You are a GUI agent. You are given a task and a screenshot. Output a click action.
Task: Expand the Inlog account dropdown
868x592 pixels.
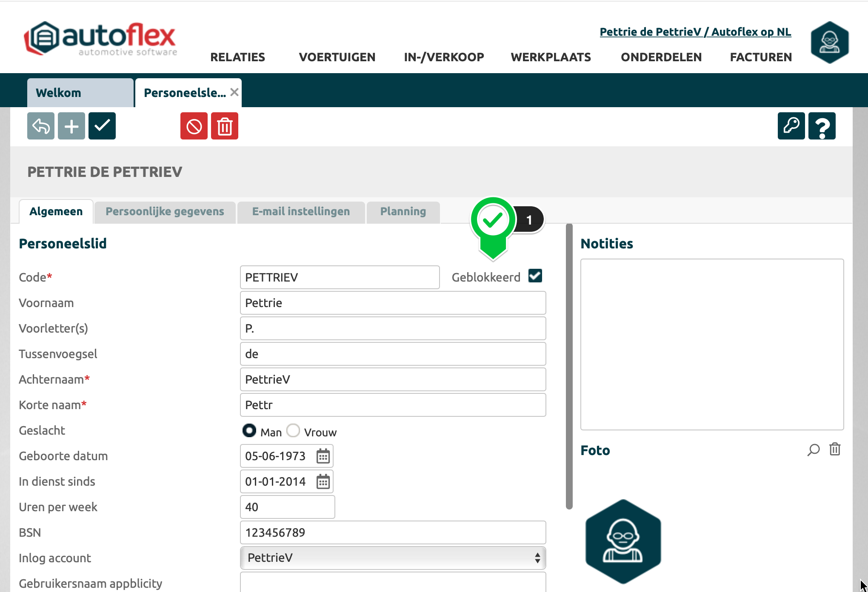point(393,558)
